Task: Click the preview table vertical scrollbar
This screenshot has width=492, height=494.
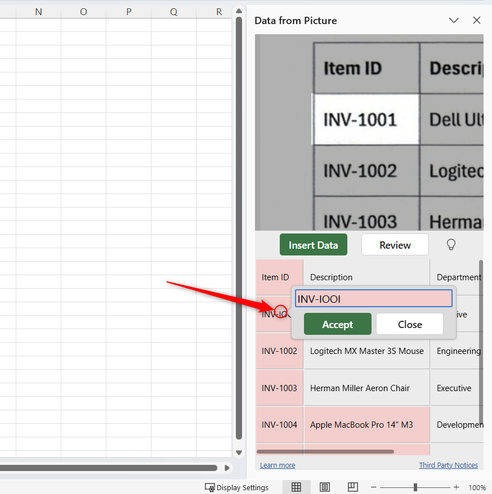Action: pos(481,342)
